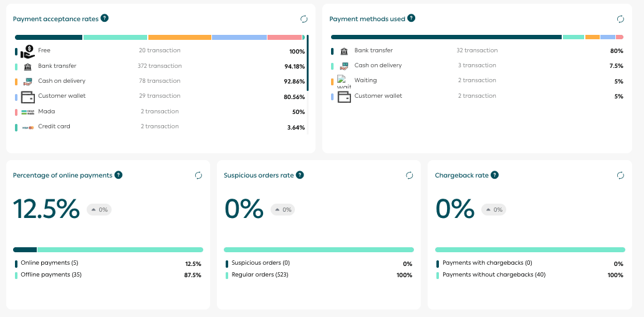The width and height of the screenshot is (644, 317).
Task: Show help for Suspicious orders rate
Action: pyautogui.click(x=300, y=175)
